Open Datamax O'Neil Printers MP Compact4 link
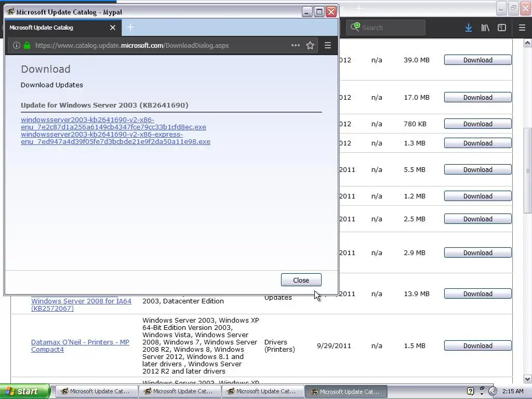 click(x=80, y=345)
